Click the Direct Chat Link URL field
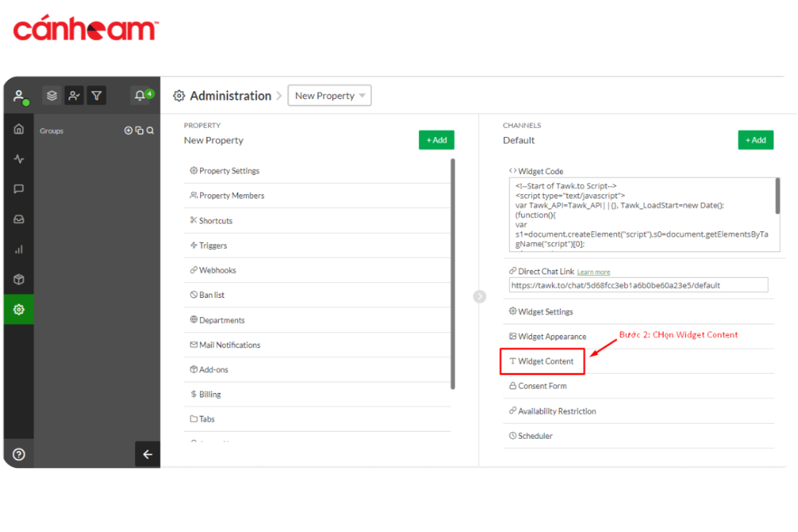798x532 pixels. coord(638,285)
